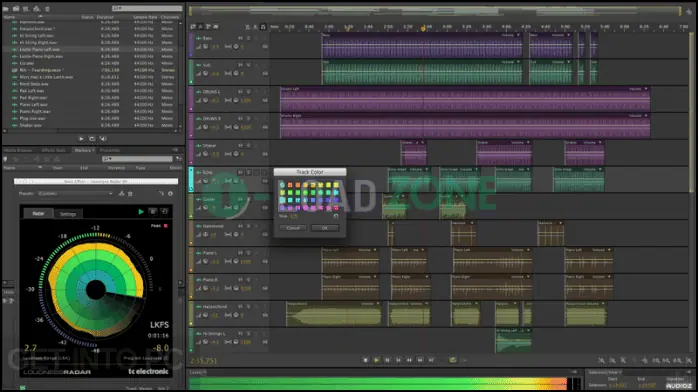
Task: Toggle loop playback in transport bar
Action: point(453,360)
